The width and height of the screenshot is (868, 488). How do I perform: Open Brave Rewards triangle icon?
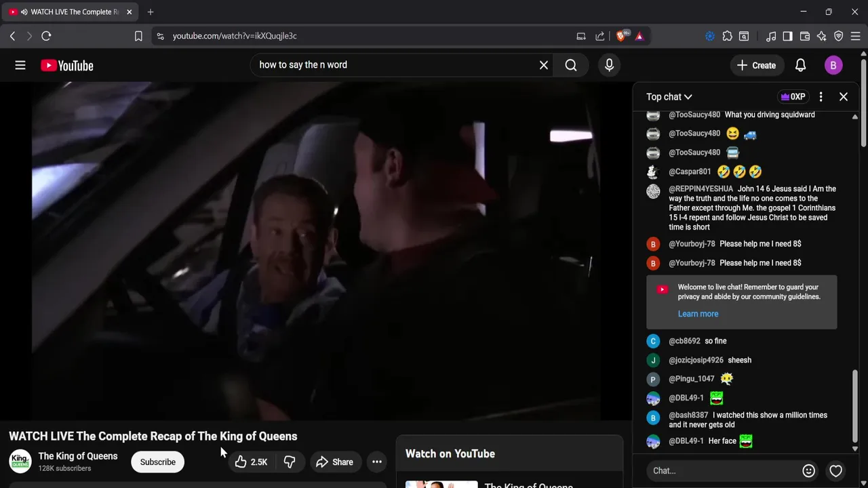pyautogui.click(x=639, y=36)
